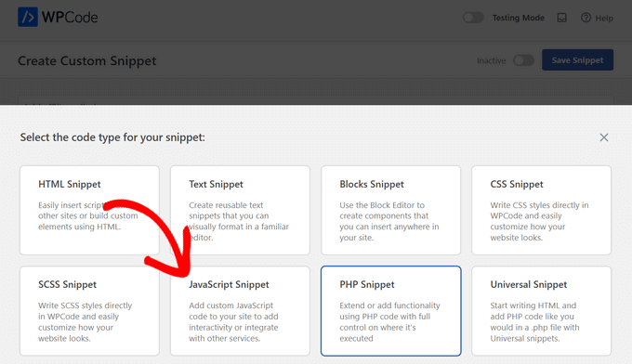Image resolution: width=632 pixels, height=364 pixels.
Task: Toggle the Inactive snippet status switch
Action: 523,60
